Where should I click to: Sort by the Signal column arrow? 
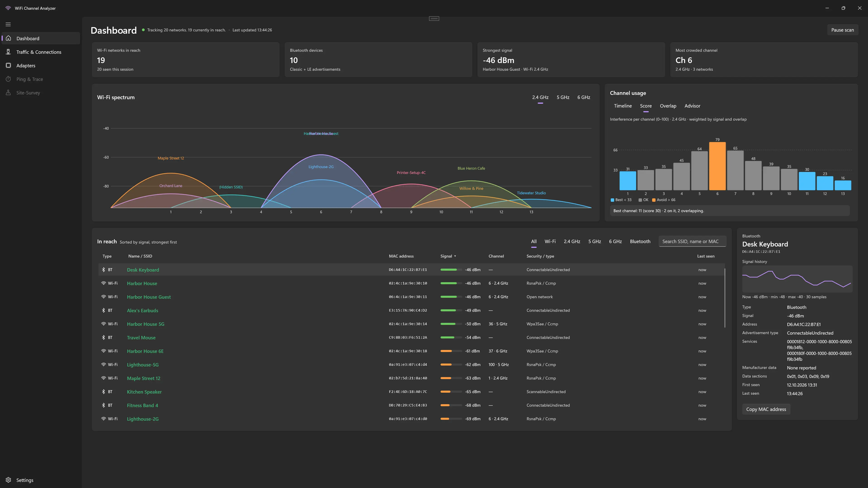click(x=455, y=256)
